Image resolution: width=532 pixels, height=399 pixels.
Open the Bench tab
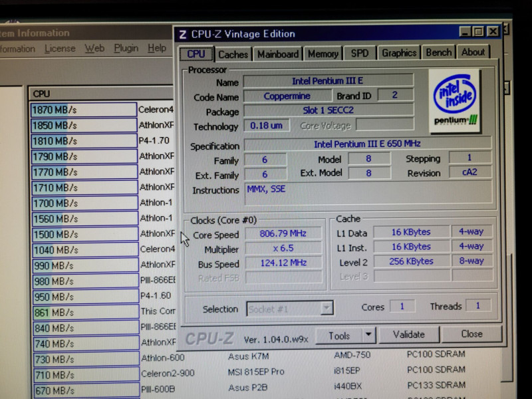(439, 53)
